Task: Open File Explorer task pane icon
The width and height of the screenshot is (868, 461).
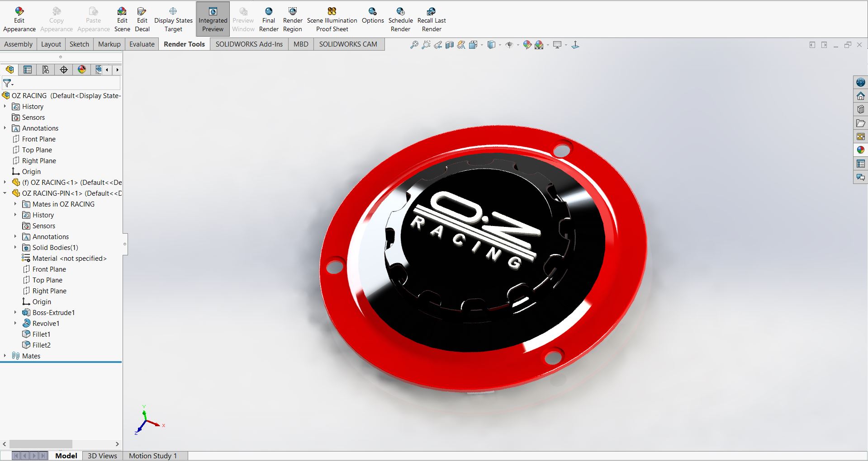Action: point(860,123)
